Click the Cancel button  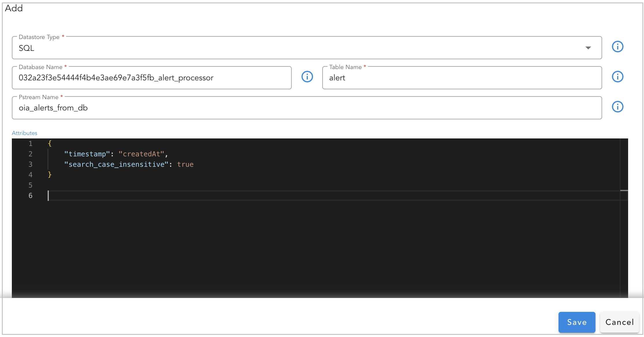[619, 322]
